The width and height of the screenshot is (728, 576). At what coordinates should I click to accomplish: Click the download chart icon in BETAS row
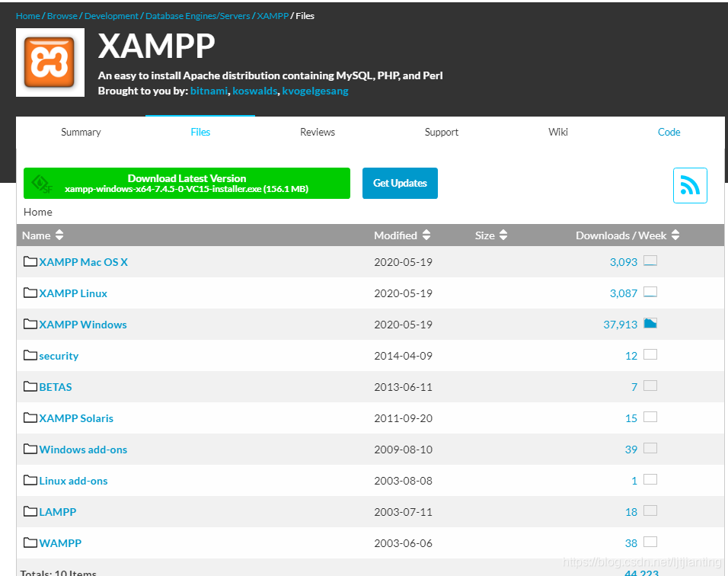pos(650,386)
